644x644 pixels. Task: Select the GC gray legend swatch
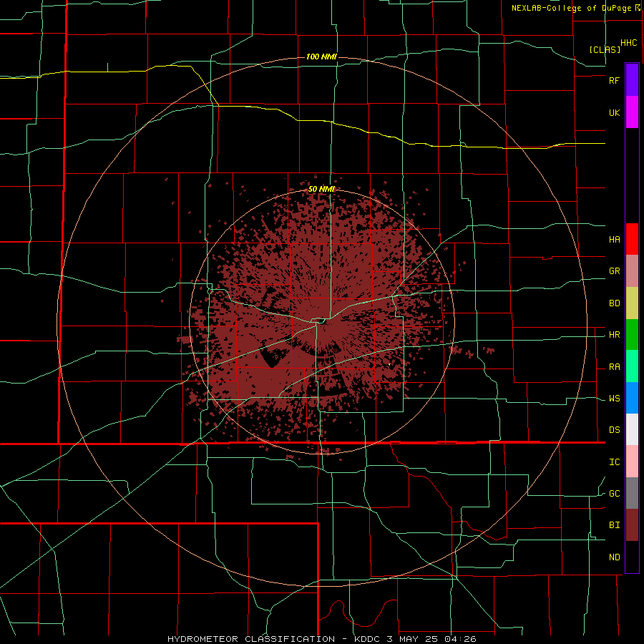pos(632,493)
